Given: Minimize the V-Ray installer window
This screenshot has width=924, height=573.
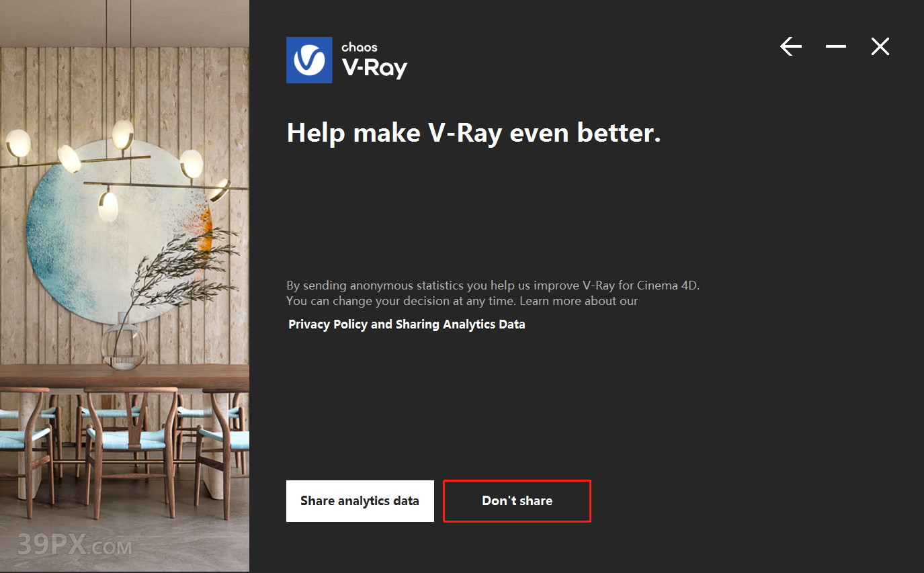Looking at the screenshot, I should tap(836, 46).
